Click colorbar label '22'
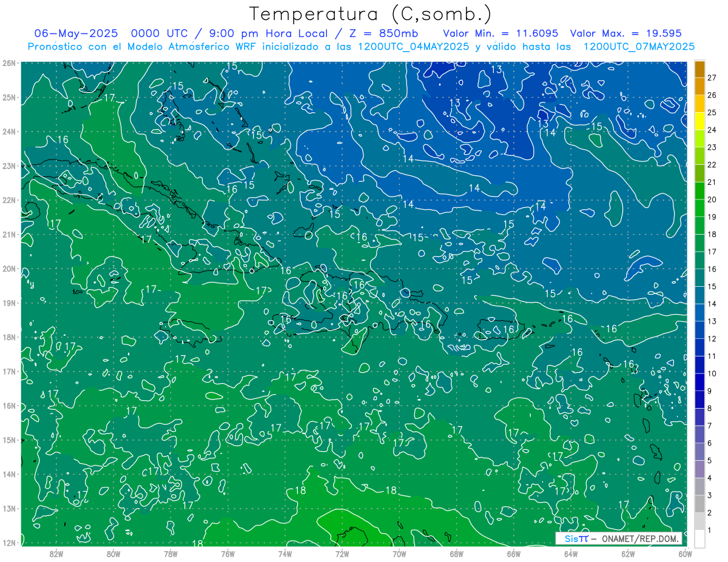 point(712,165)
